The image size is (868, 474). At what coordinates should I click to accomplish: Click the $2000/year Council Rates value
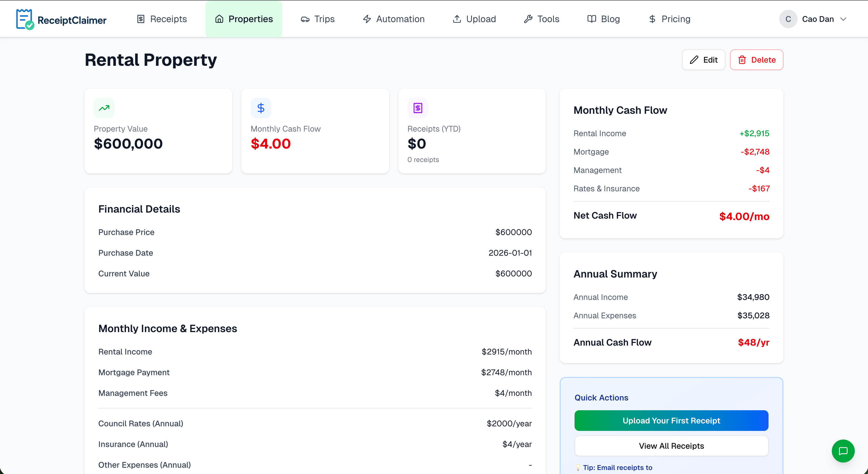click(509, 423)
